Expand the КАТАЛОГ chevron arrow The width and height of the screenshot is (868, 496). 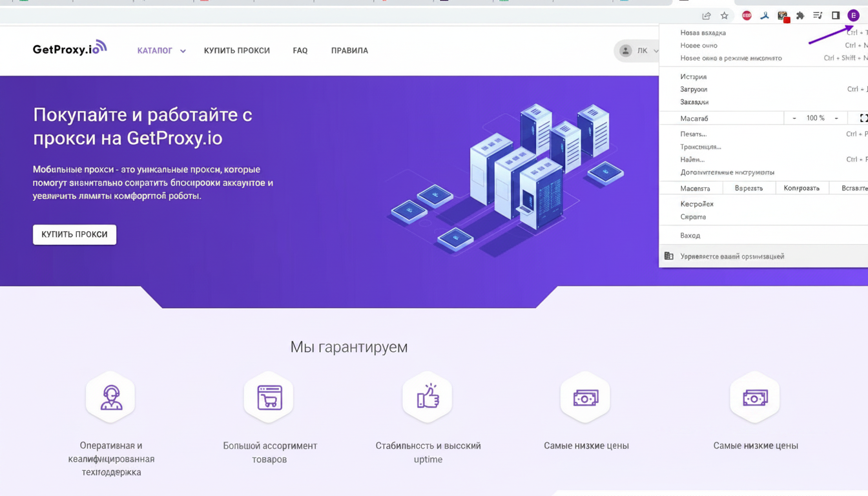click(x=183, y=51)
